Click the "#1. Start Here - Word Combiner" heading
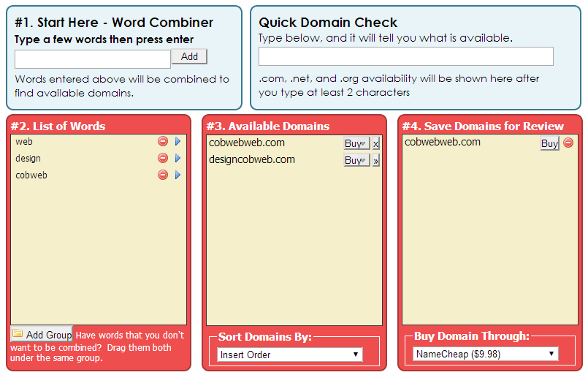 [114, 23]
